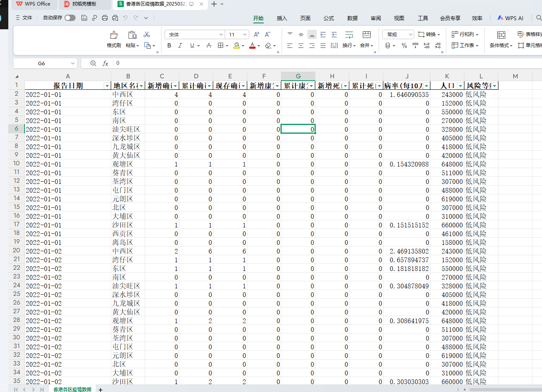Toggle the 自动保存 autosave switch
Viewport: 542px width, 392px height.
[70, 18]
